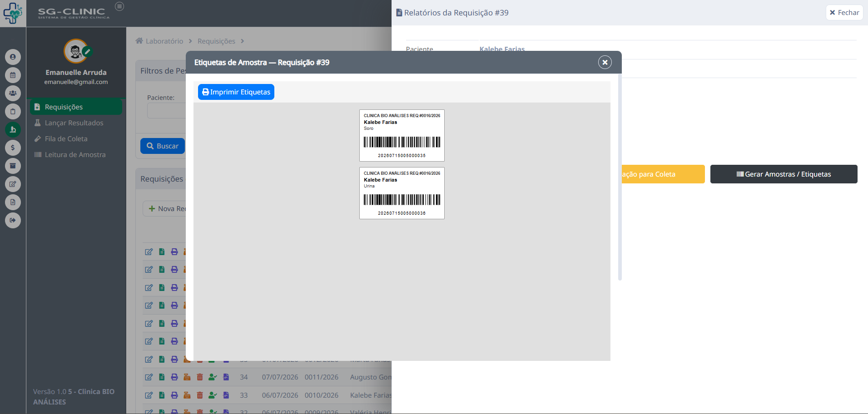This screenshot has height=414, width=868.
Task: Click the user-check icon for requisition 34
Action: point(213,377)
